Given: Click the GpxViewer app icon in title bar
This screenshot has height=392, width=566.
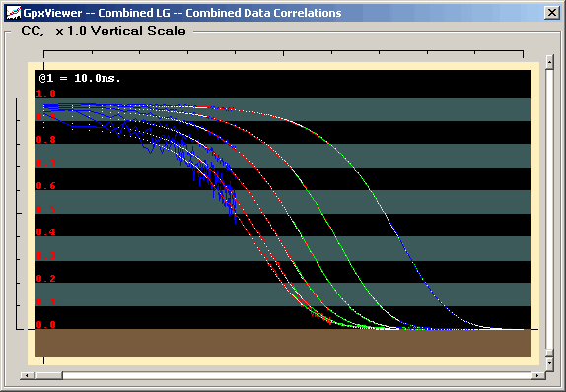Looking at the screenshot, I should point(14,13).
